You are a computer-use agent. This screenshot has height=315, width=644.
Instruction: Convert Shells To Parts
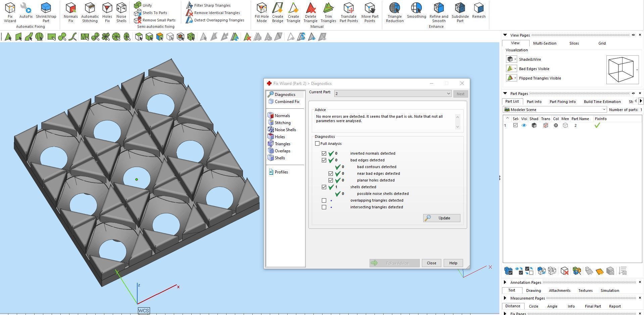point(150,13)
